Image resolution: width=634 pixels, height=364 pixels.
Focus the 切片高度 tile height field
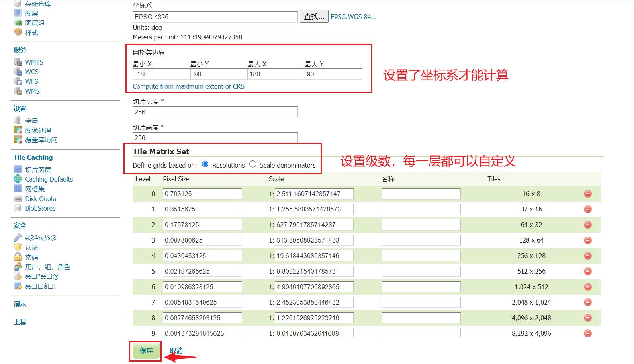pos(215,137)
